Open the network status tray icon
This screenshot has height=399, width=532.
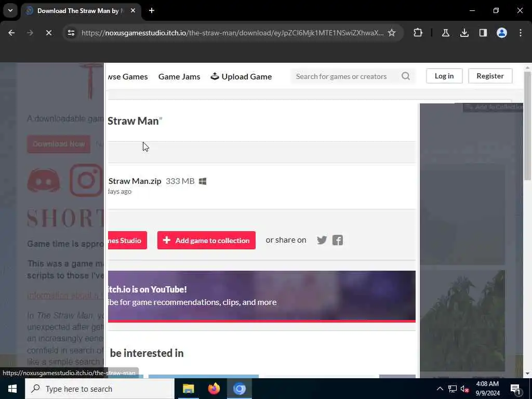pos(453,389)
